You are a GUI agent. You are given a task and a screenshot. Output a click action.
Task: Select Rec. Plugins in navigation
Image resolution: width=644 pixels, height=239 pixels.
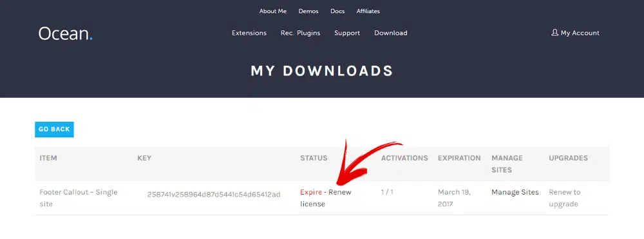(x=300, y=33)
